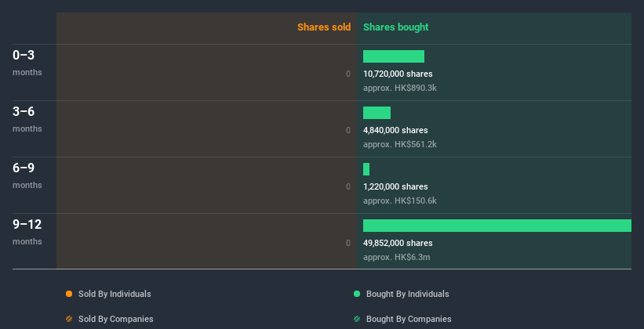644x329 pixels.
Task: Click the 6–9 months row label
Action: tap(27, 175)
